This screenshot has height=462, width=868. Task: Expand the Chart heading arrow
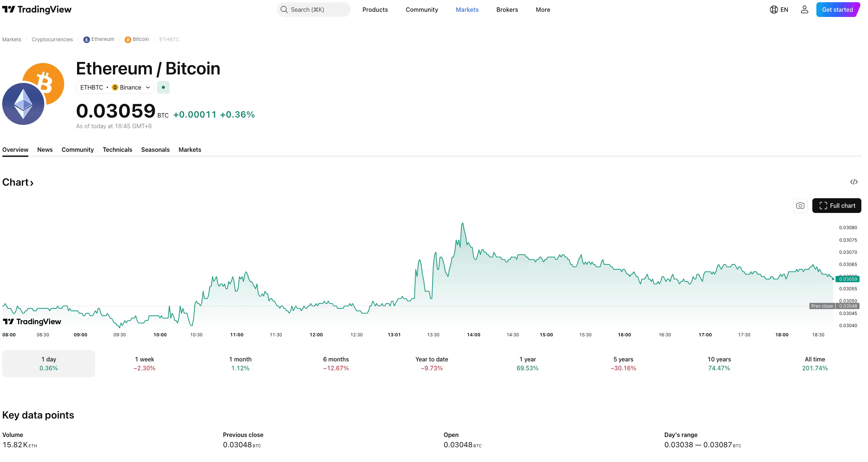point(32,183)
